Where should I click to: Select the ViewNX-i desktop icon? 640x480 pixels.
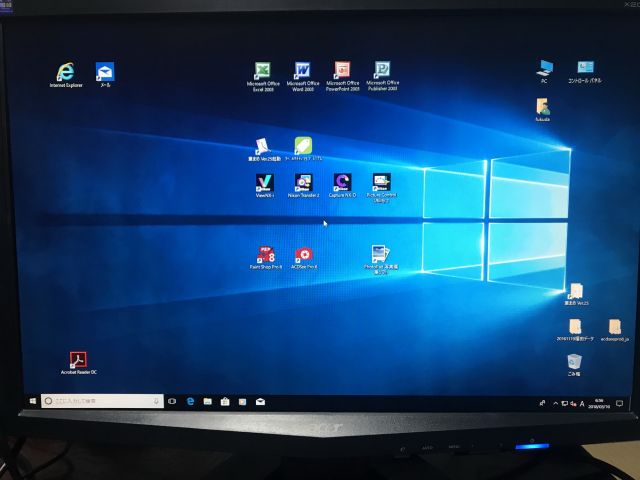[x=265, y=182]
